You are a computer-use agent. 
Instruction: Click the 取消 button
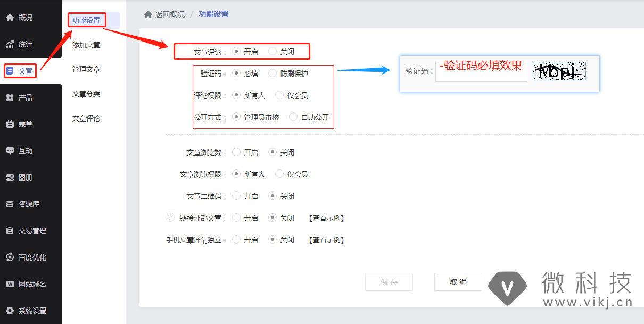pyautogui.click(x=458, y=282)
